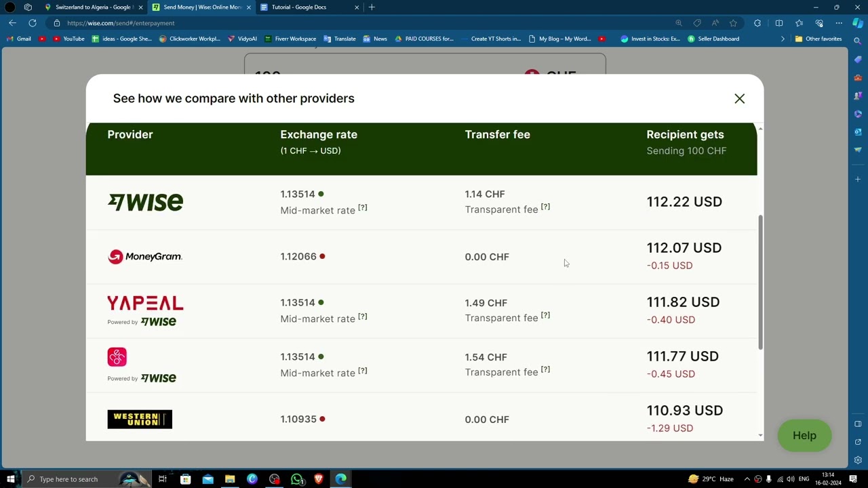Click the MoneyGram logo
The height and width of the screenshot is (488, 868).
144,256
